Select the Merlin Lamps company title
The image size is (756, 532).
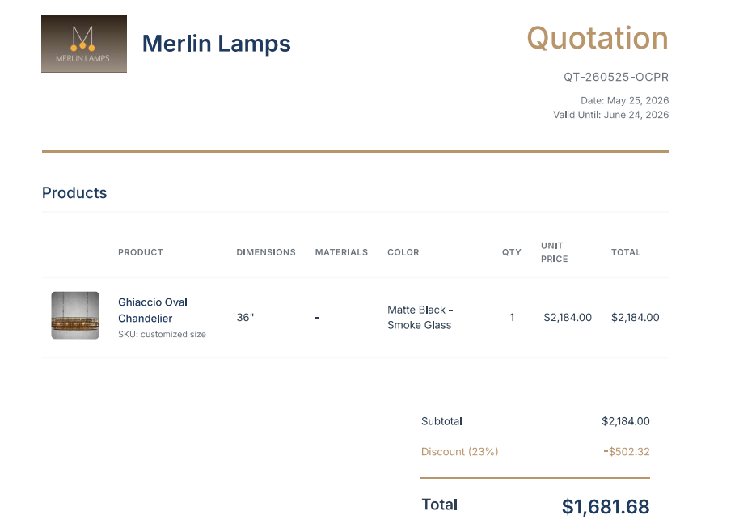point(217,44)
